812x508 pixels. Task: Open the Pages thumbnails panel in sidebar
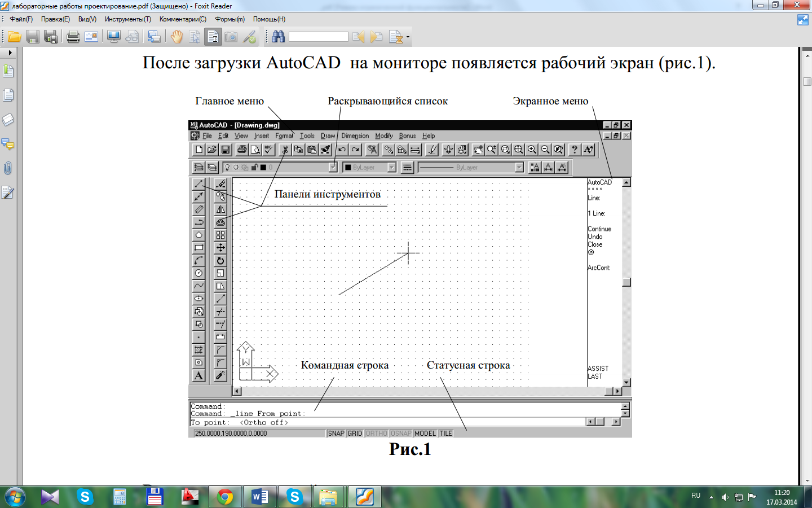tap(8, 95)
